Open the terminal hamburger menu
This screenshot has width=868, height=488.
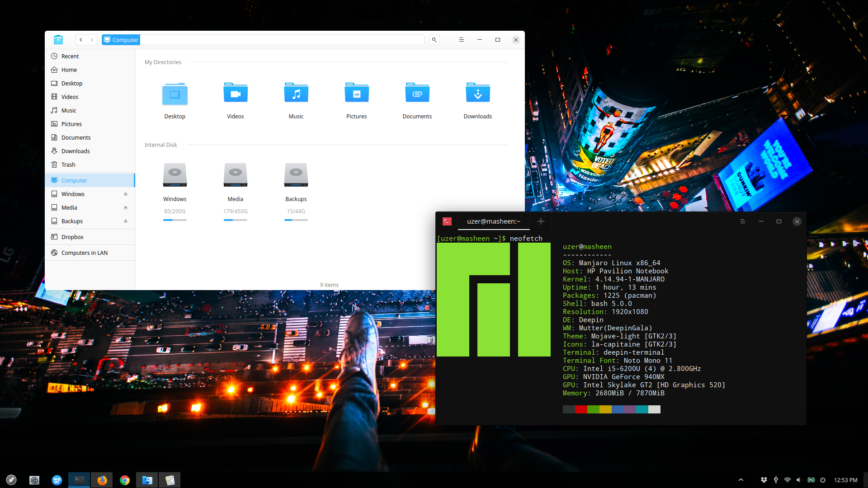[742, 221]
